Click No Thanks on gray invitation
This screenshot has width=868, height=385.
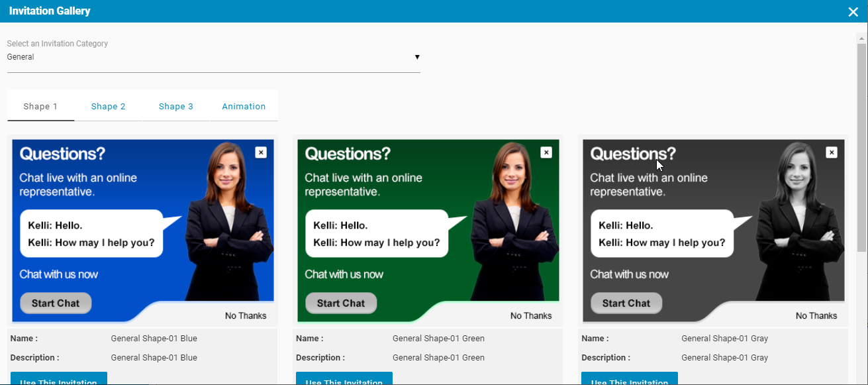(816, 316)
